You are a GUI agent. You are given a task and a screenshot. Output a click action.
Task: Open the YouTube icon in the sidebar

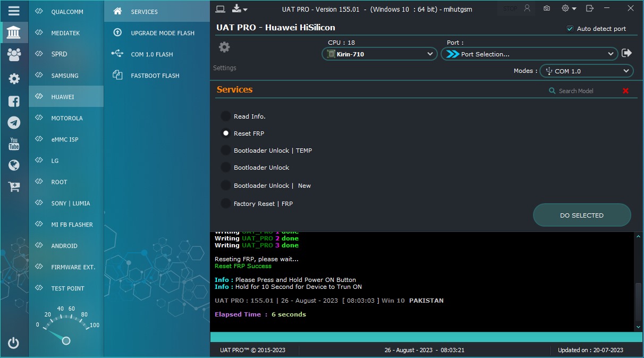[x=14, y=144]
